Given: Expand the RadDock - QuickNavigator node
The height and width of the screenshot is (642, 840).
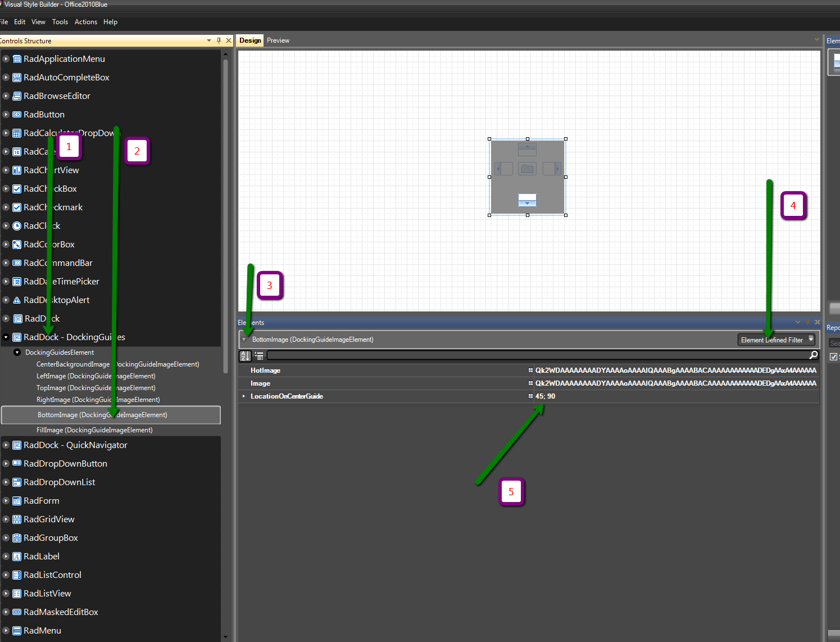Looking at the screenshot, I should (x=6, y=445).
